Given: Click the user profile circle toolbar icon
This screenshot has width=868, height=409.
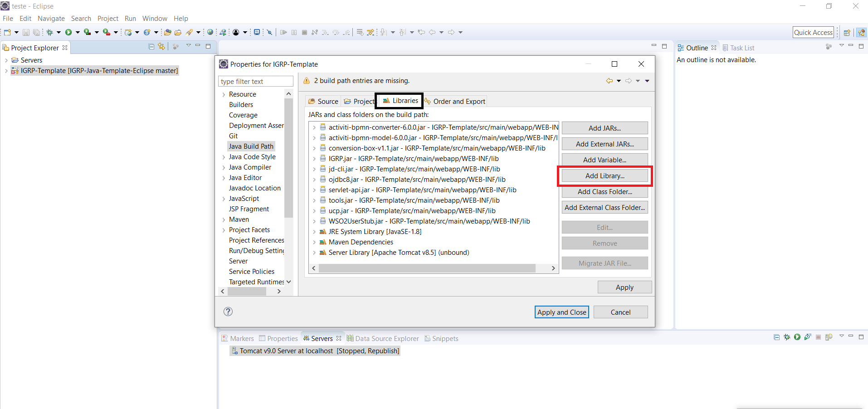Looking at the screenshot, I should 236,32.
